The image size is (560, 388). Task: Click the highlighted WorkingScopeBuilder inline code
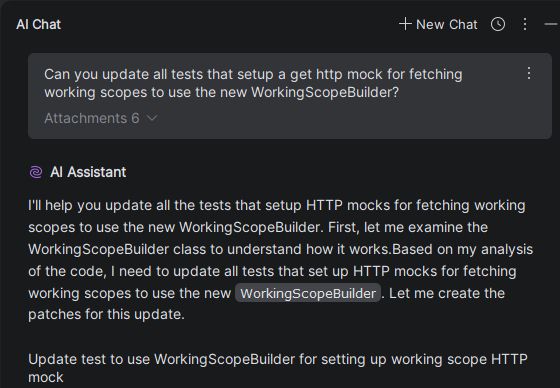point(308,293)
